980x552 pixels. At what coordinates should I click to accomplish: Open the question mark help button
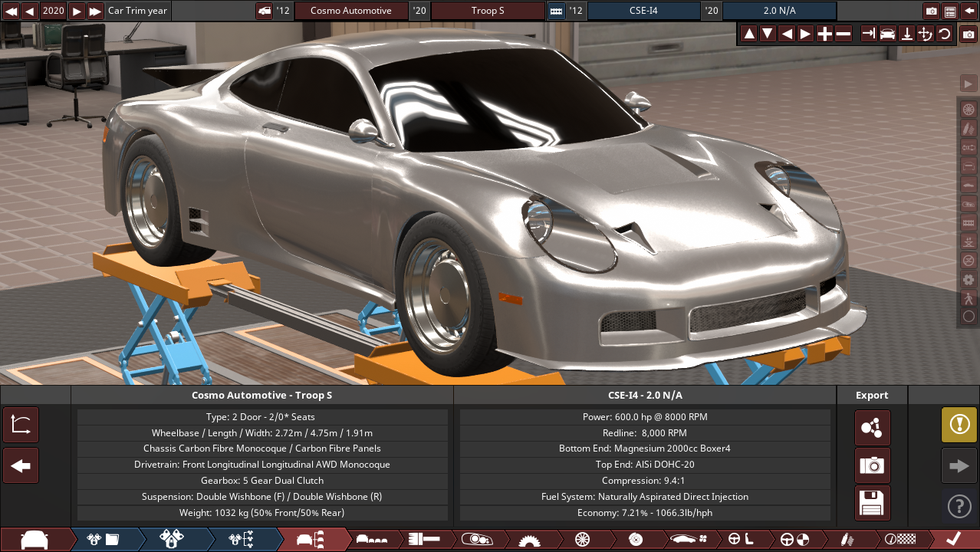(959, 506)
